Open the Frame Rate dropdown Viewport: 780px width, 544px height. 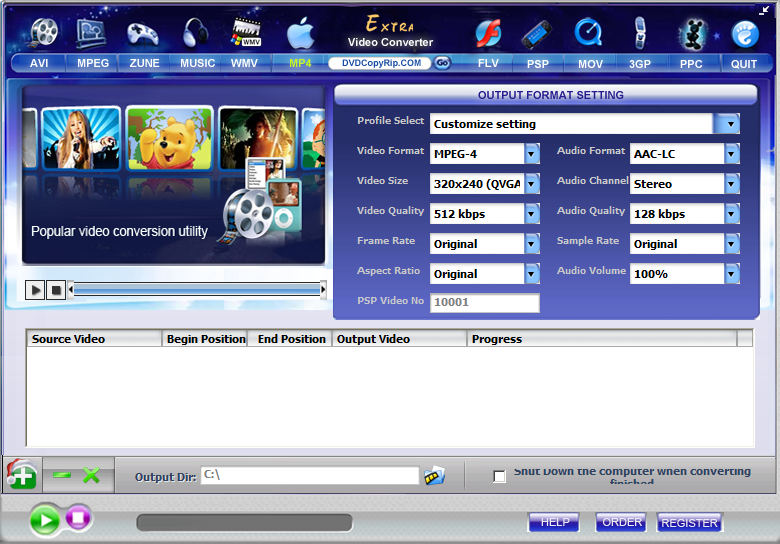(532, 244)
